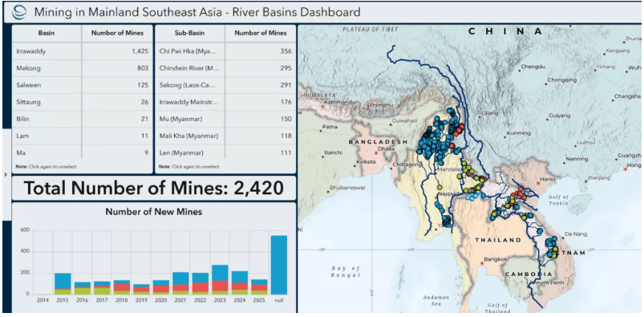Click the 2025 bar in New Mines chart
Viewport: 644px width, 317px height.
pos(260,287)
